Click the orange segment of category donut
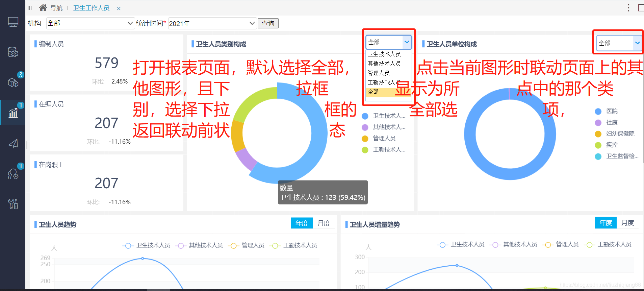The height and width of the screenshot is (291, 644). (238, 136)
